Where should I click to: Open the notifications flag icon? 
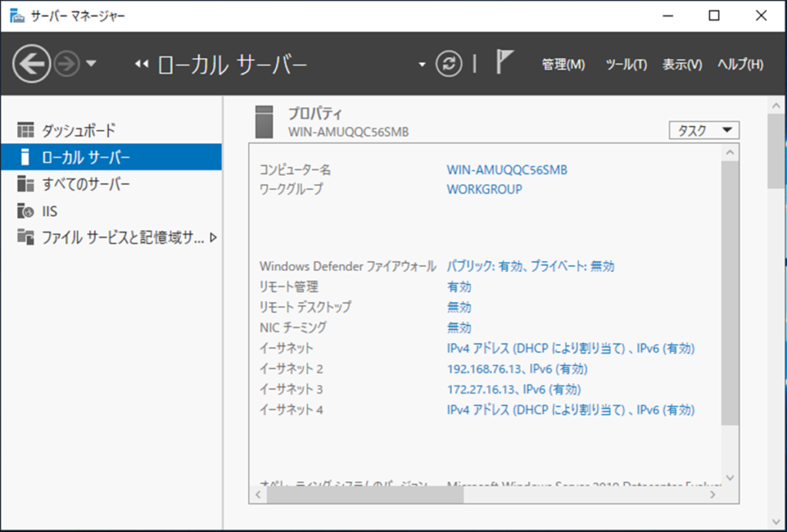click(504, 63)
